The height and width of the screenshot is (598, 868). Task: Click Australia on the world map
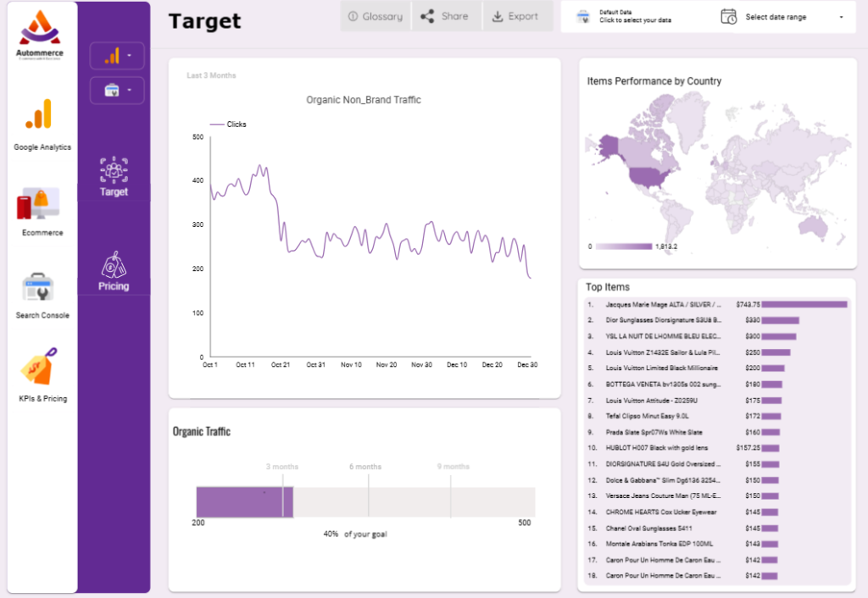813,227
